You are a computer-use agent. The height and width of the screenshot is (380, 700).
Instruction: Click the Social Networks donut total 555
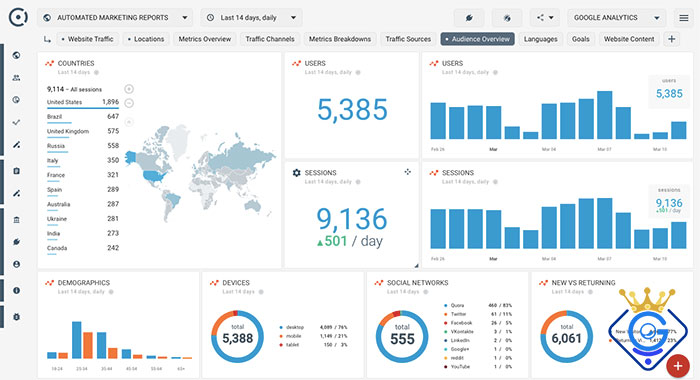tap(402, 337)
